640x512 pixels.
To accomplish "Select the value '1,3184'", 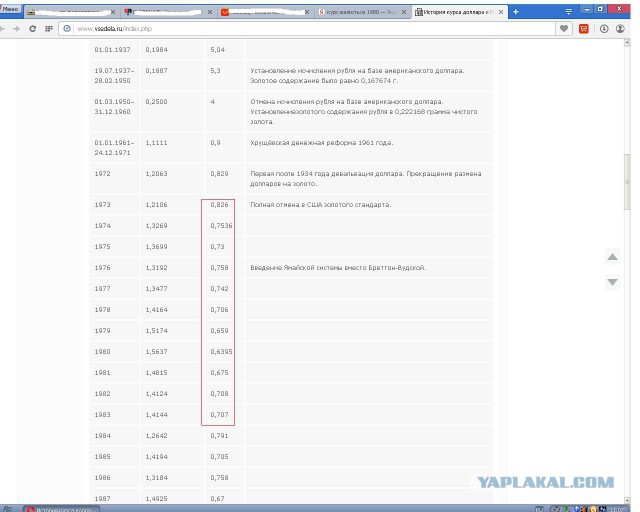I will click(156, 478).
